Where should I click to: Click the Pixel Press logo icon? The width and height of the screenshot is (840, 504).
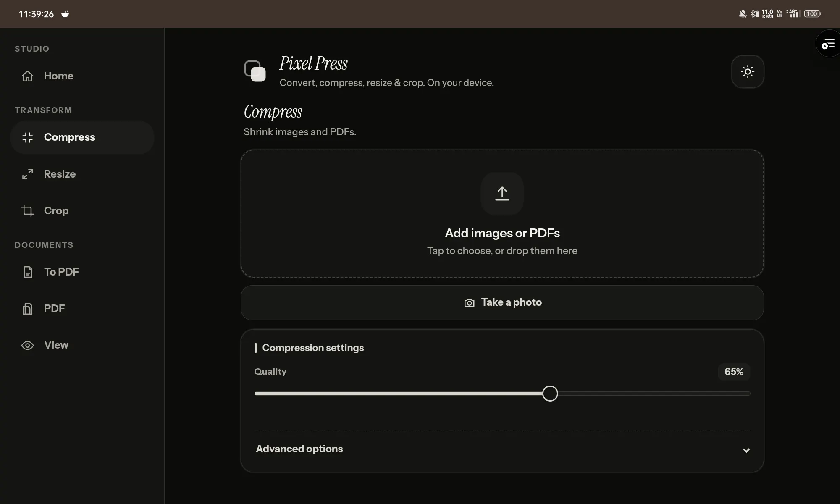click(255, 71)
